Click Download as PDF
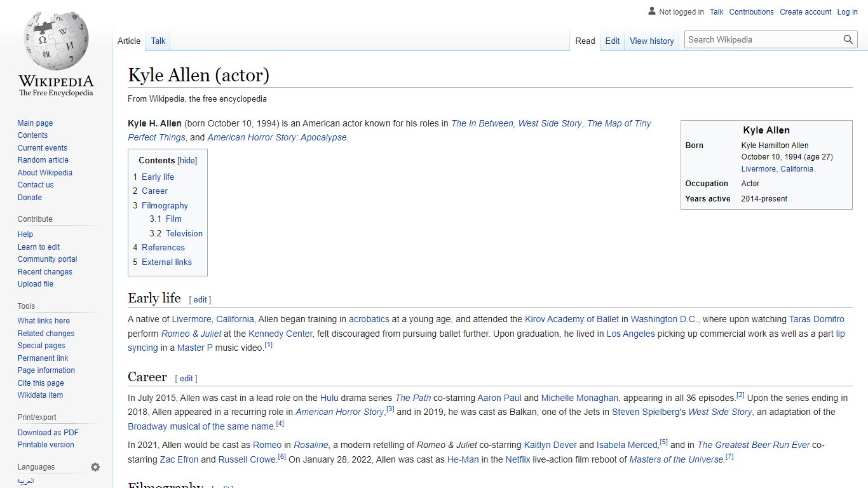 pyautogui.click(x=48, y=433)
